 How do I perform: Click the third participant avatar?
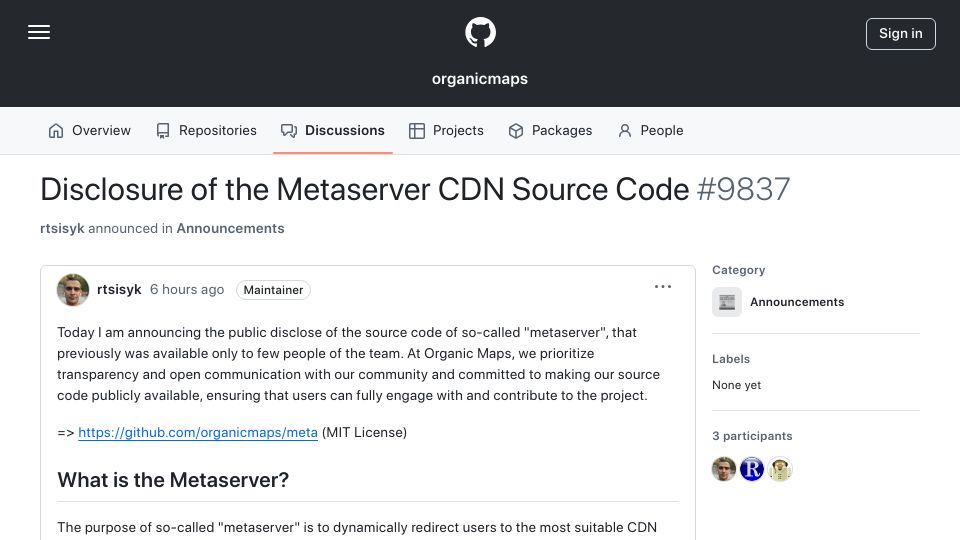tap(780, 470)
